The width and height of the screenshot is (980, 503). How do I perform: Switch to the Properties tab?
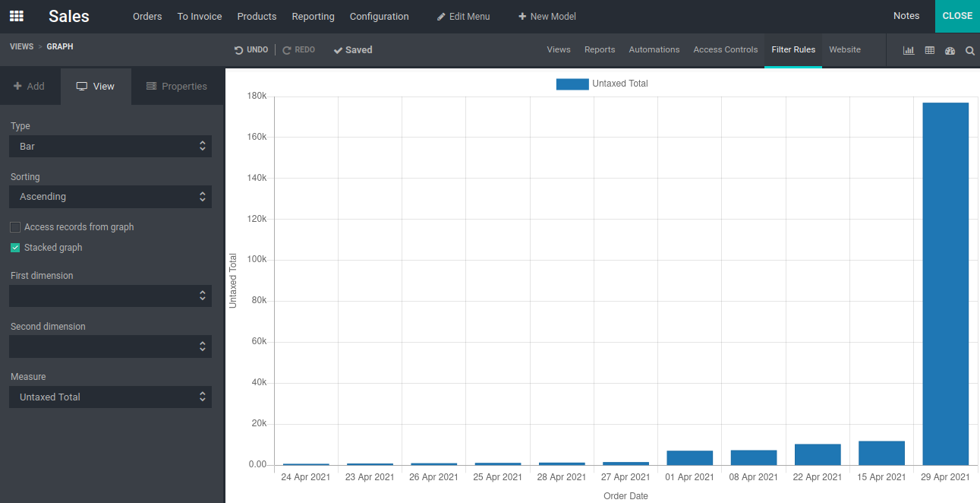coord(176,87)
